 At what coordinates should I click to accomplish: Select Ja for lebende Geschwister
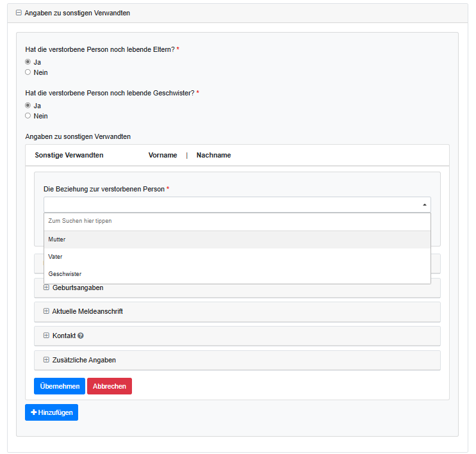tap(28, 106)
